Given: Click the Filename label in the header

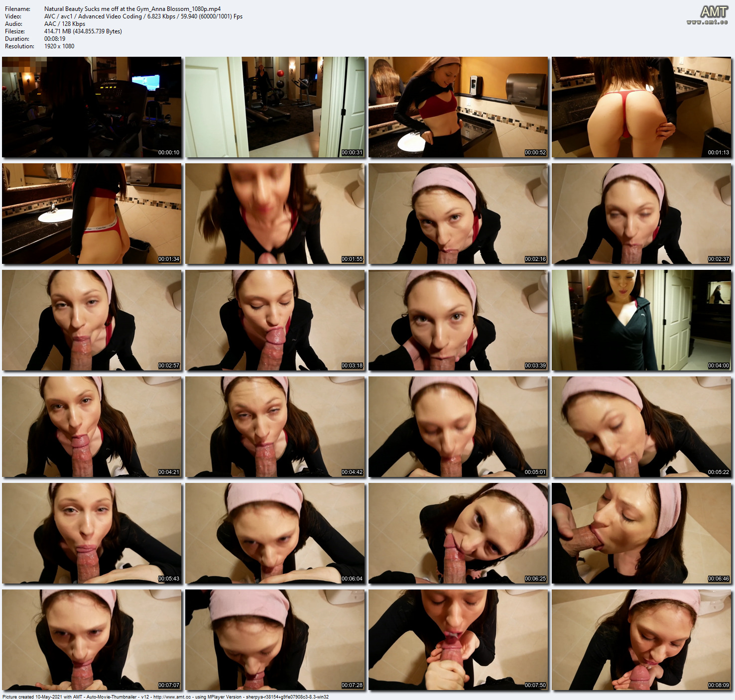Looking at the screenshot, I should click(17, 9).
